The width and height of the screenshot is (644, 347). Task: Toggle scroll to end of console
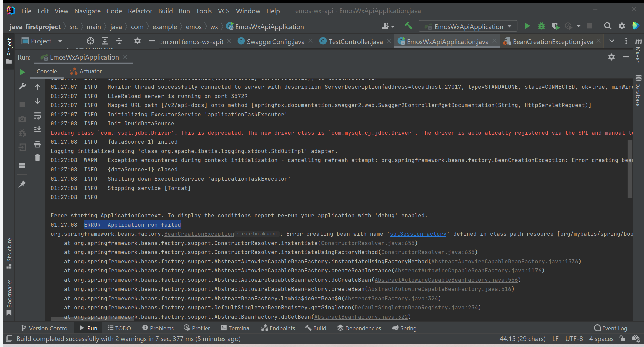pyautogui.click(x=37, y=129)
